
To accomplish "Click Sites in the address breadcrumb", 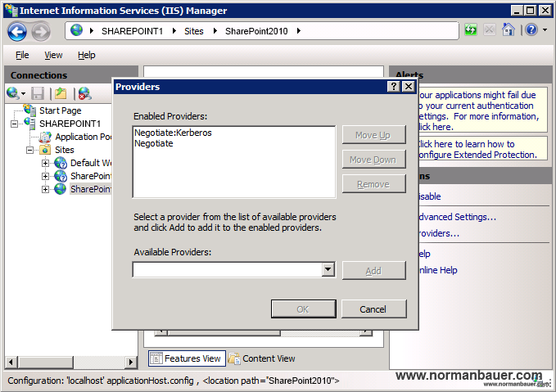I will [x=193, y=31].
